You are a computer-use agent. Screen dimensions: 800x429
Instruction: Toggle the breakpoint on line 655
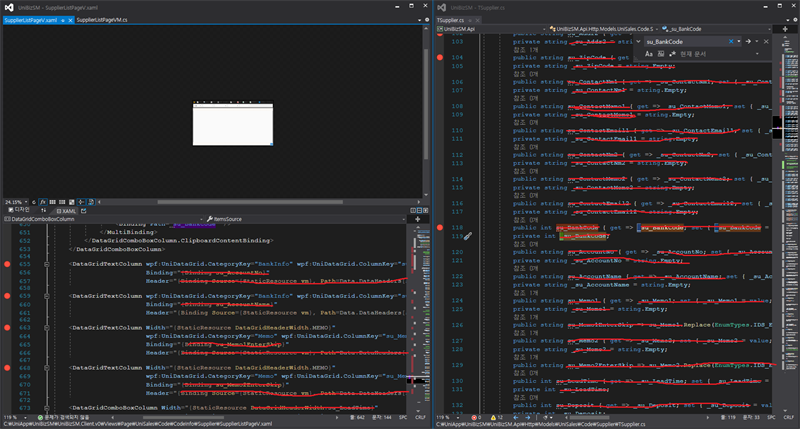8,264
